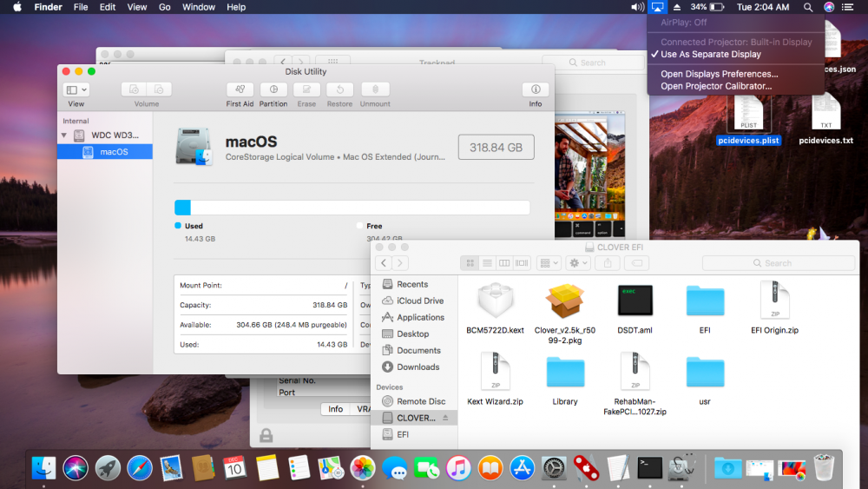The width and height of the screenshot is (868, 489).
Task: Select macOS volume in Disk Utility sidebar
Action: (x=114, y=152)
